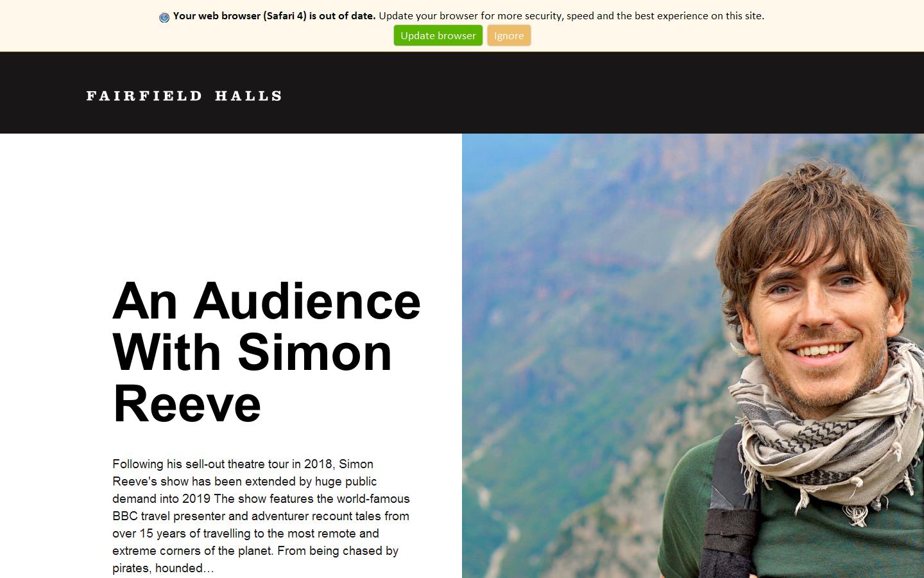
Task: Click the Safari browser icon in banner
Action: [164, 17]
